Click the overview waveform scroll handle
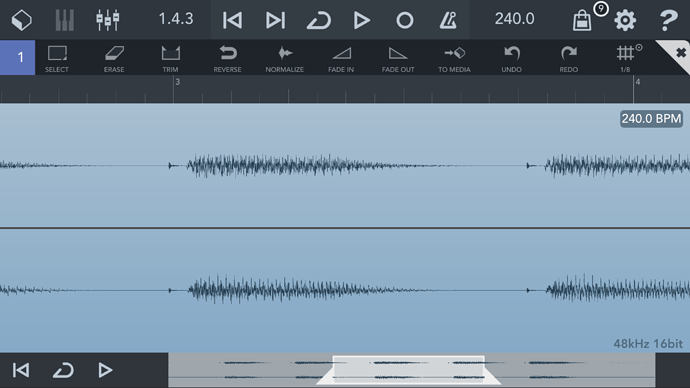 [408, 370]
